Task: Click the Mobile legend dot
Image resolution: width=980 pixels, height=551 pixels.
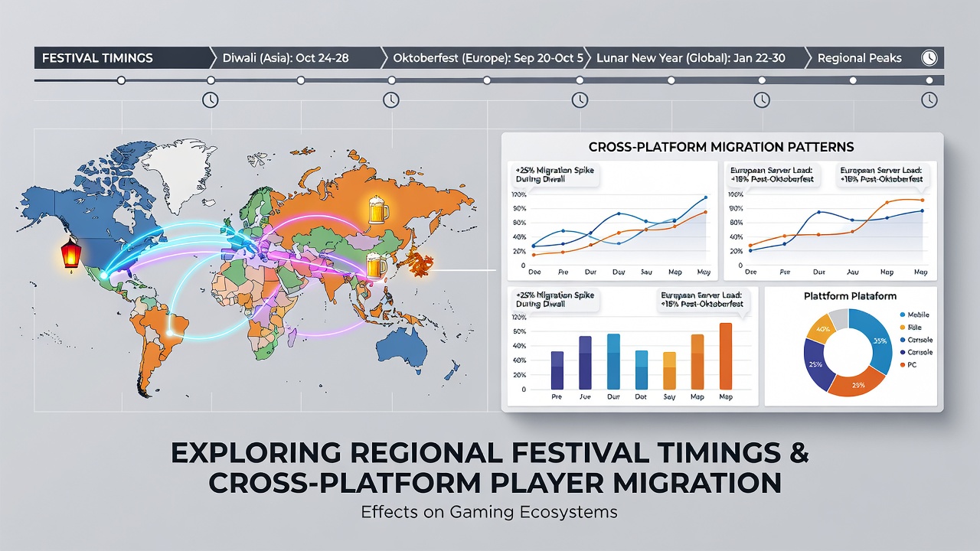Action: (x=903, y=315)
